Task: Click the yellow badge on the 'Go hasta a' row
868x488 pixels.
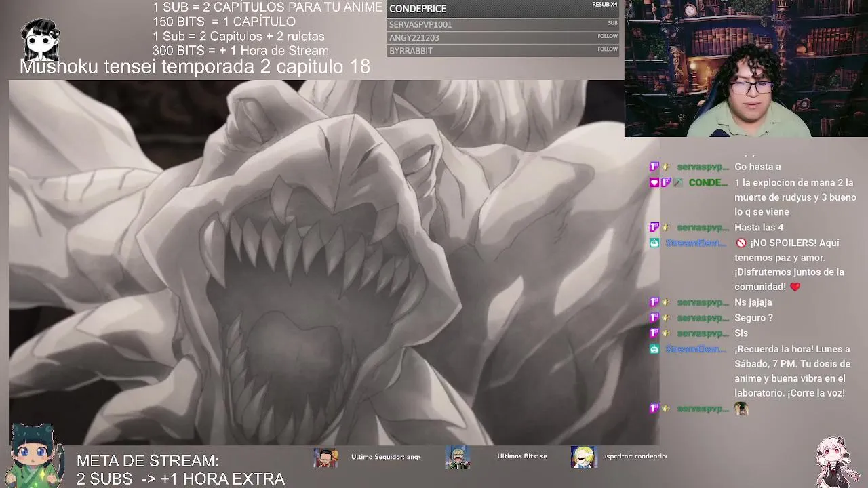Action: [666, 167]
